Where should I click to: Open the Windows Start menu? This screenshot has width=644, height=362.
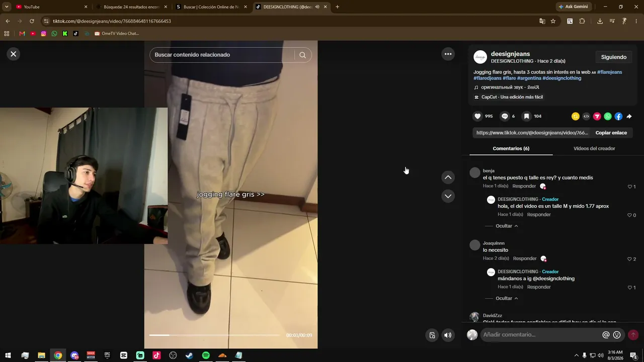tap(8, 355)
